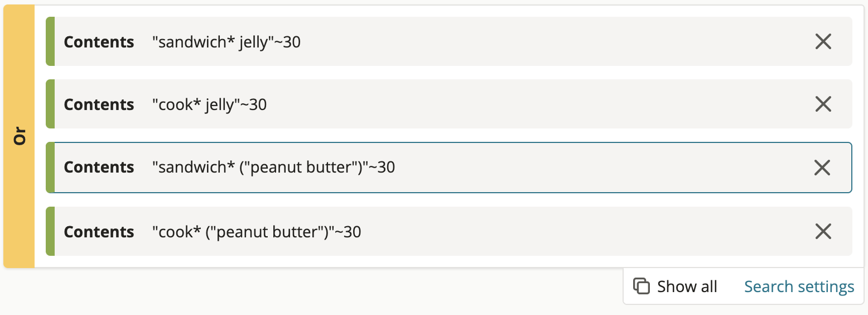Remove the "cook* jelly"~30 search term
868x315 pixels.
823,104
